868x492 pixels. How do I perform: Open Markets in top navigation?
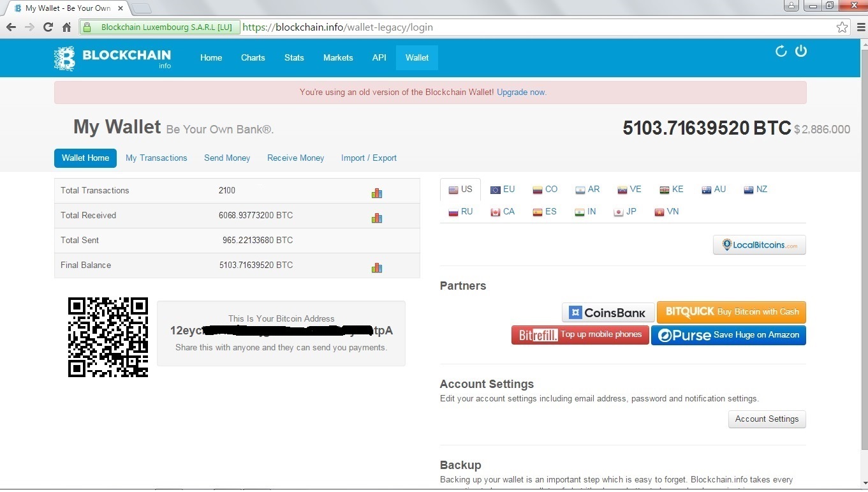click(338, 57)
